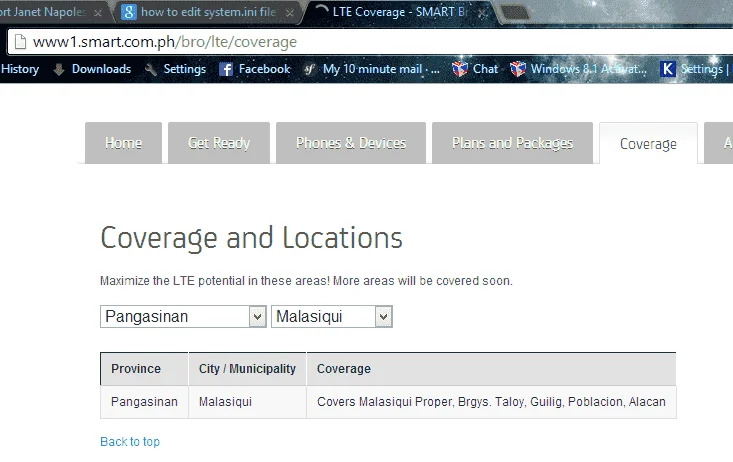The image size is (733, 462).
Task: Open the Pangasinan province dropdown
Action: point(183,317)
